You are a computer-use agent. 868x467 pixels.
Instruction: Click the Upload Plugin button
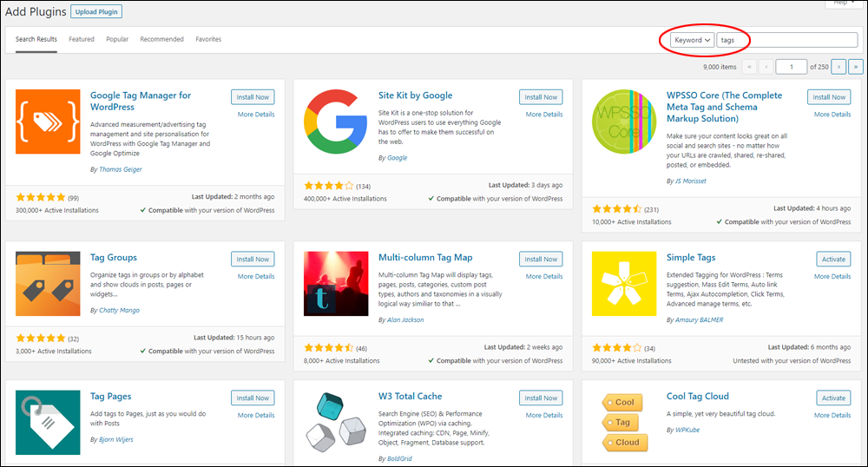coord(96,11)
